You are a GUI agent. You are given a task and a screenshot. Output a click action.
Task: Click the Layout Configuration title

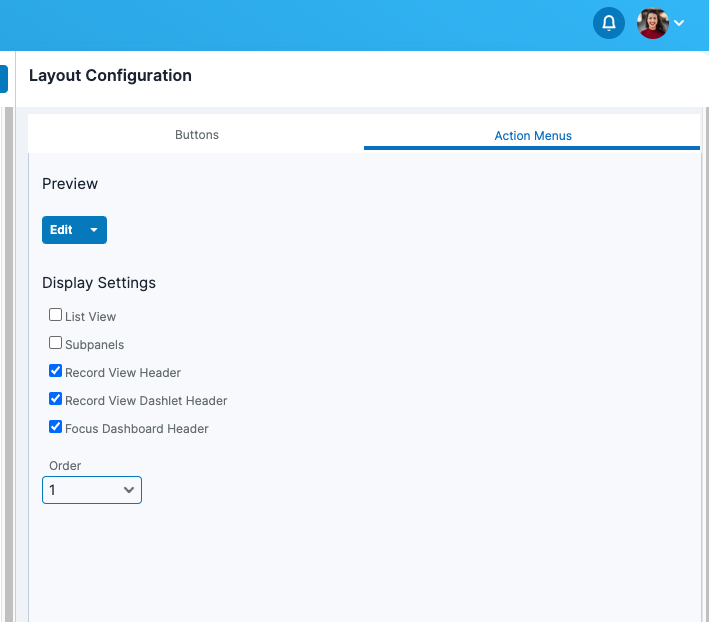tap(110, 75)
